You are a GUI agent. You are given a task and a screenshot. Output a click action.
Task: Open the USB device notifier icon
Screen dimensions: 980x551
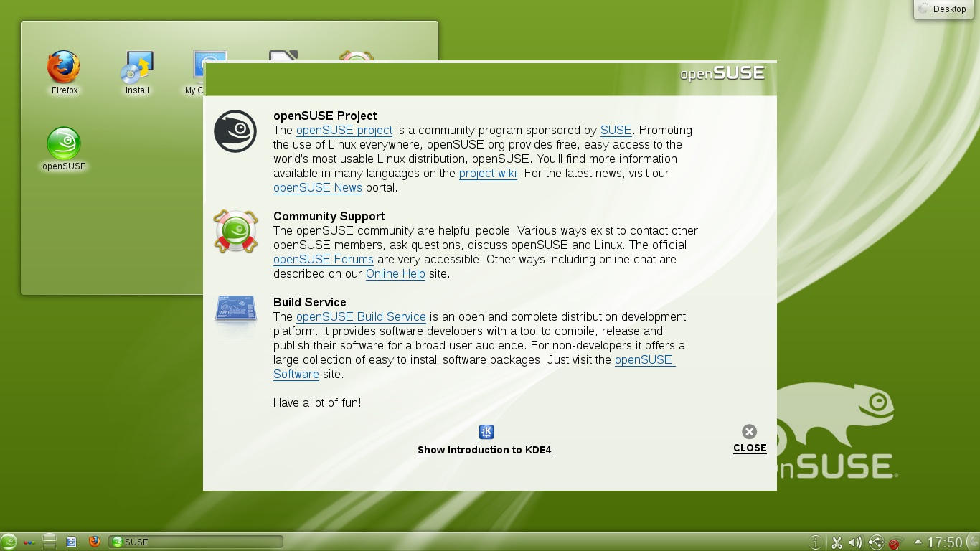(x=875, y=542)
